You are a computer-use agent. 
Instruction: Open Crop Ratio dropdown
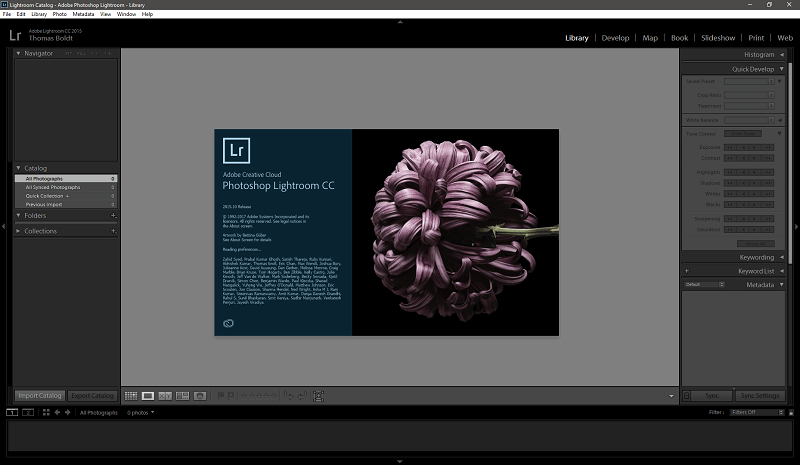coord(749,95)
